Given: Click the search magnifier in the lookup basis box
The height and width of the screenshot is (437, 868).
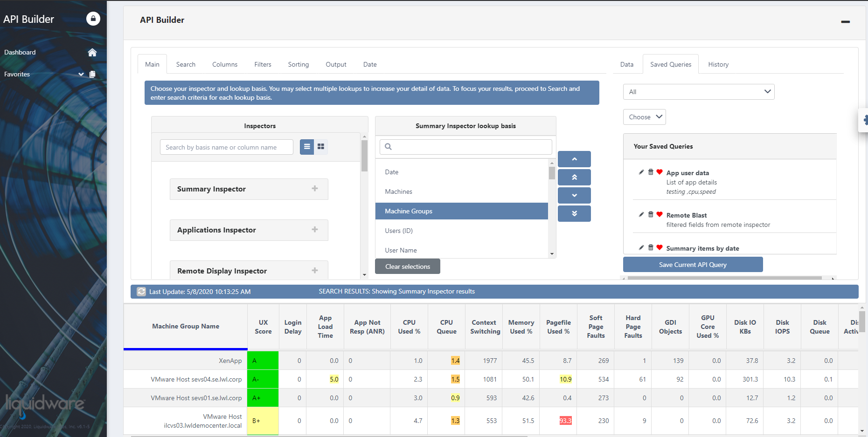Looking at the screenshot, I should [388, 147].
